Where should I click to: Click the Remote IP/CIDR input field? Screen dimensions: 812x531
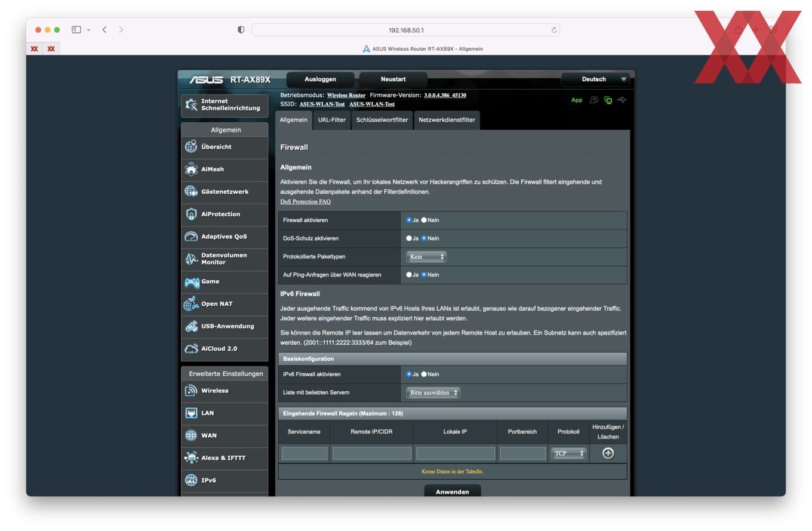pyautogui.click(x=371, y=453)
